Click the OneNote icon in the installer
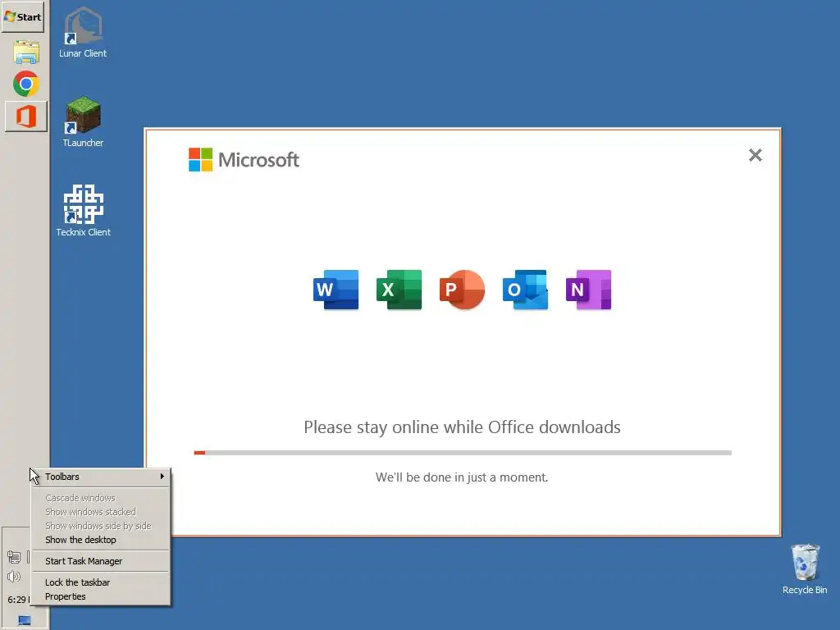The image size is (840, 630). click(589, 290)
